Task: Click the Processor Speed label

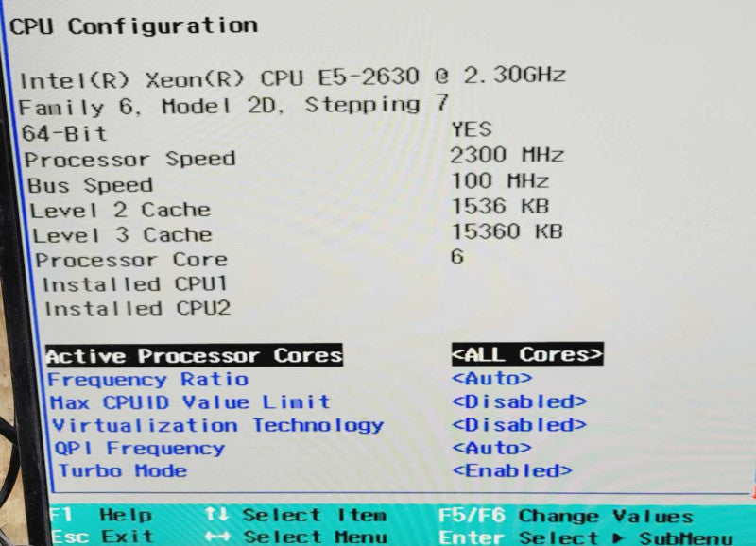Action: tap(129, 159)
